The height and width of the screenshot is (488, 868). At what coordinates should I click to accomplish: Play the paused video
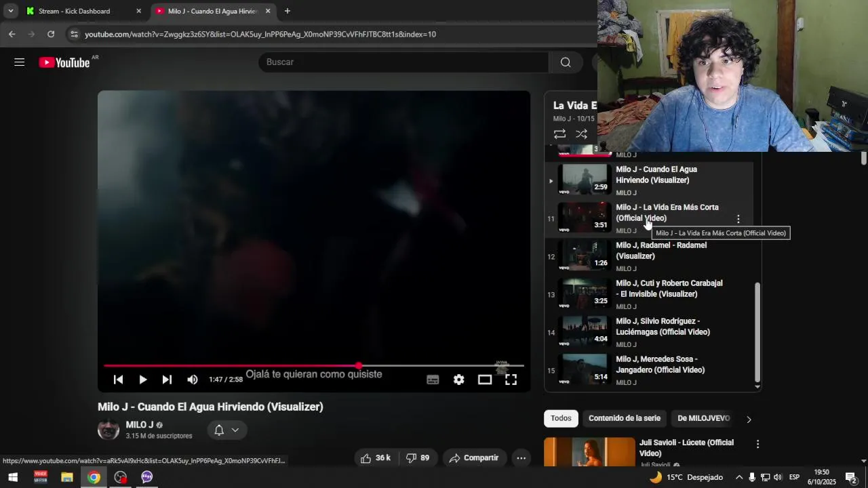click(142, 380)
